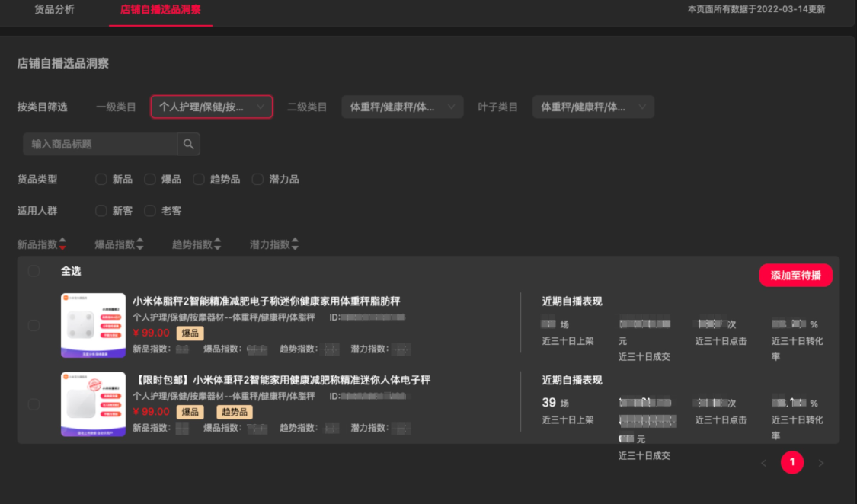Go to previous page arrow
The width and height of the screenshot is (857, 504).
763,463
